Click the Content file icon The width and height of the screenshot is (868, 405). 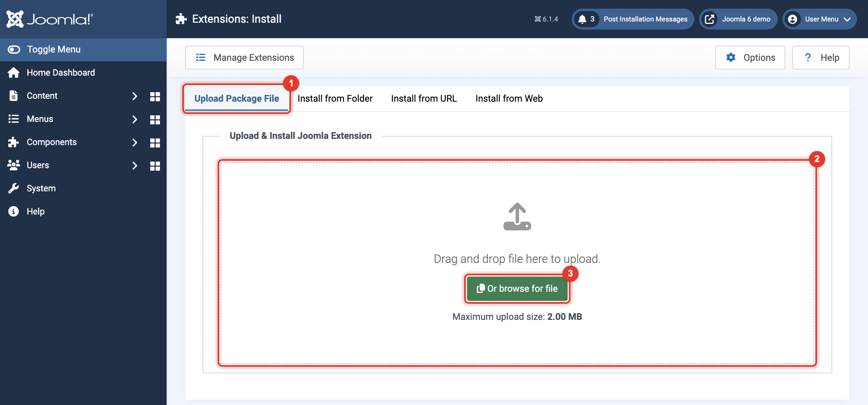[x=14, y=96]
